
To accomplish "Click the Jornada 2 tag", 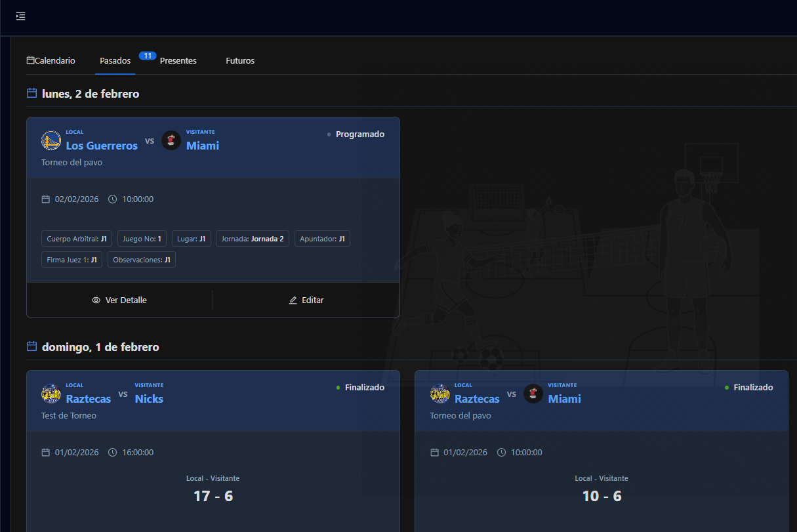I will (x=253, y=239).
